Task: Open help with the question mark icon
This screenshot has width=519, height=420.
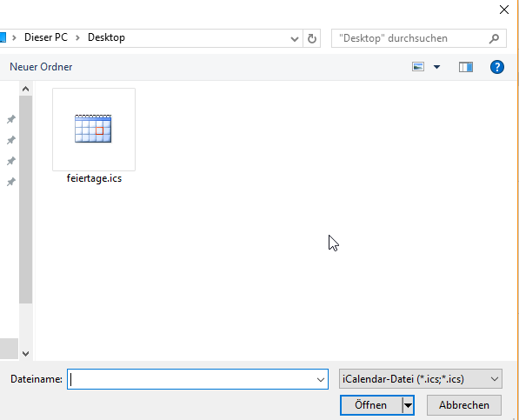Action: coord(496,67)
